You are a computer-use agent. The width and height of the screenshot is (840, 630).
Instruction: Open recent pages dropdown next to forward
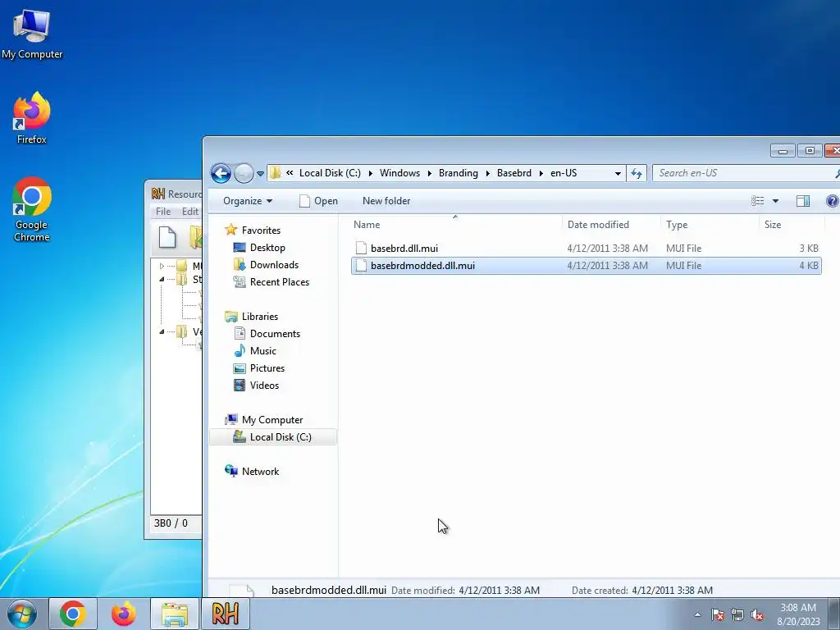pyautogui.click(x=260, y=174)
